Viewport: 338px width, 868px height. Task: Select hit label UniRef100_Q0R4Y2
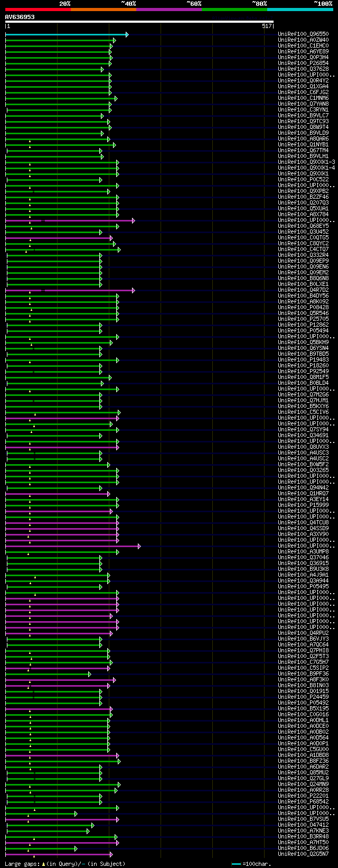(303, 81)
